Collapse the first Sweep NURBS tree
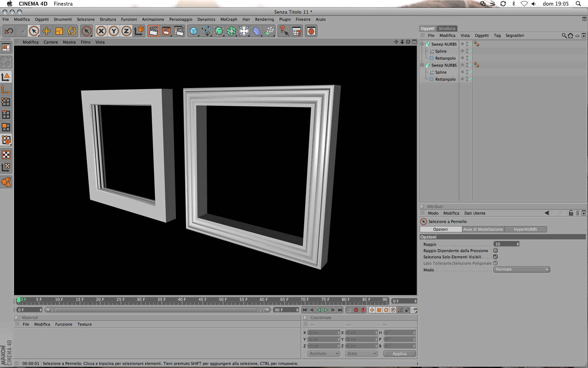588x368 pixels. tap(422, 44)
